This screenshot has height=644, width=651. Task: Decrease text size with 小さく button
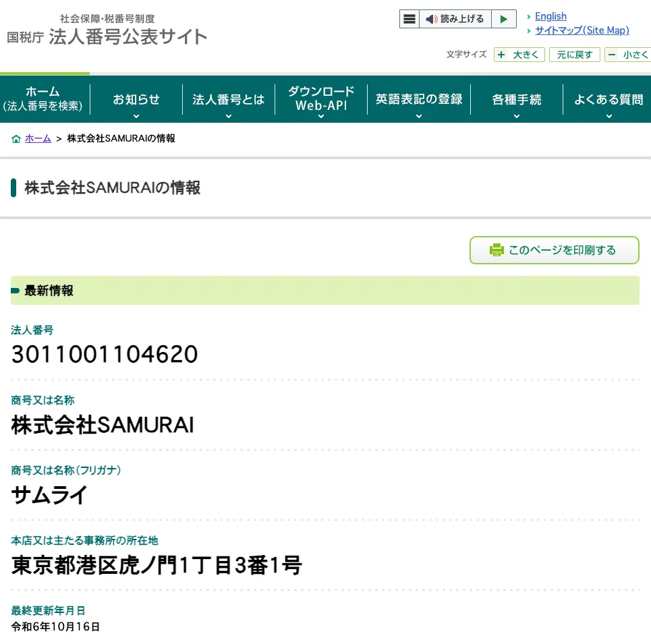(628, 55)
